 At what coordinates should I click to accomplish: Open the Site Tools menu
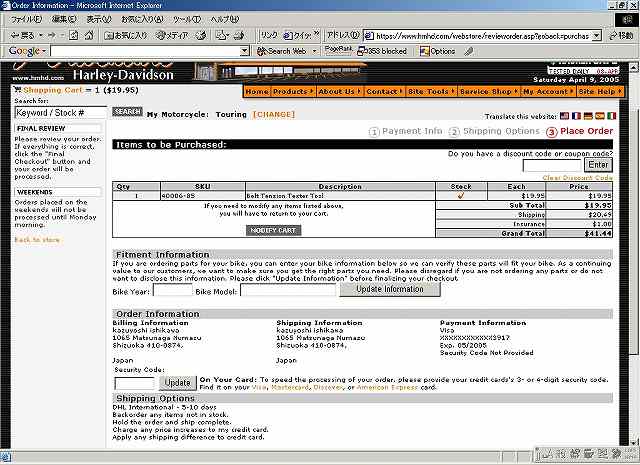click(x=430, y=91)
